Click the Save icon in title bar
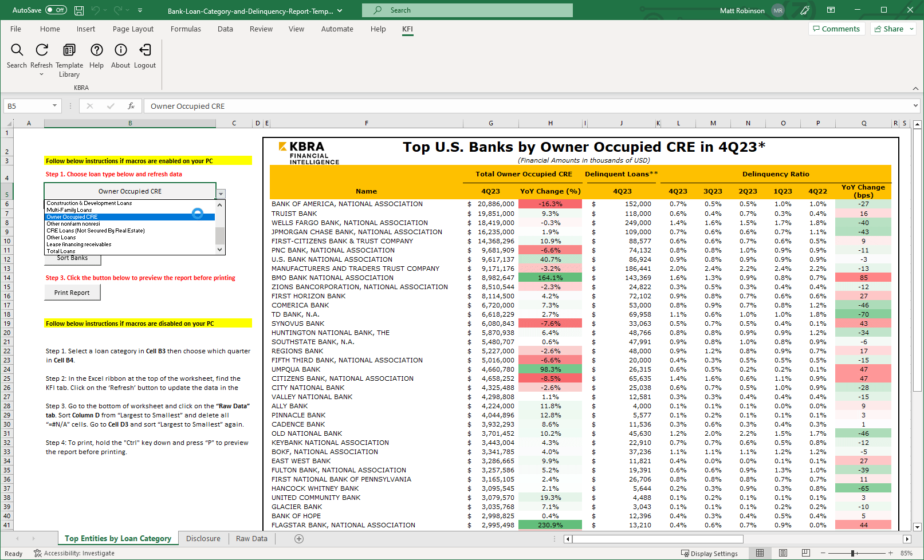Screen dimensions: 924x560 point(79,10)
